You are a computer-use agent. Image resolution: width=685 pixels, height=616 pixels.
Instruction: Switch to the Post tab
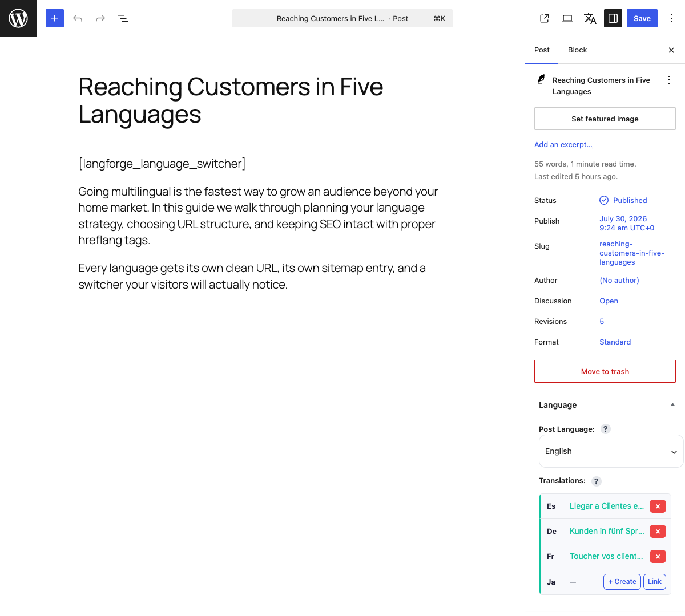[x=542, y=50]
